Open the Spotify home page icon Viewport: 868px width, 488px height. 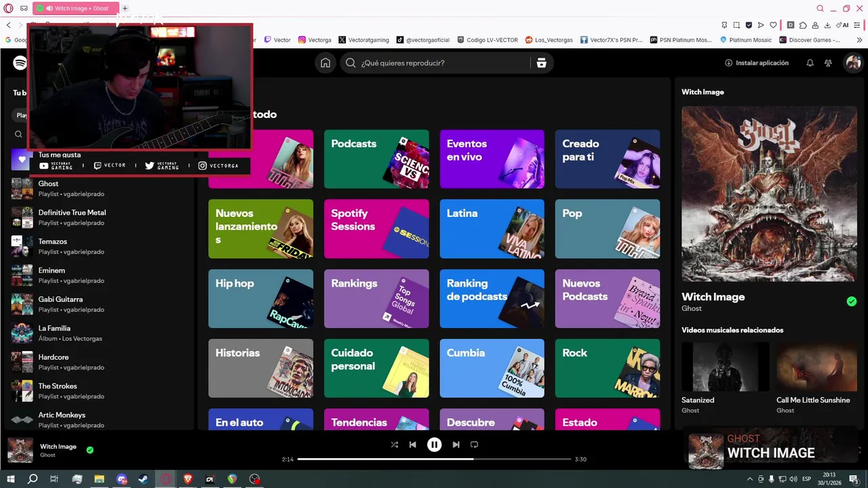pos(325,63)
